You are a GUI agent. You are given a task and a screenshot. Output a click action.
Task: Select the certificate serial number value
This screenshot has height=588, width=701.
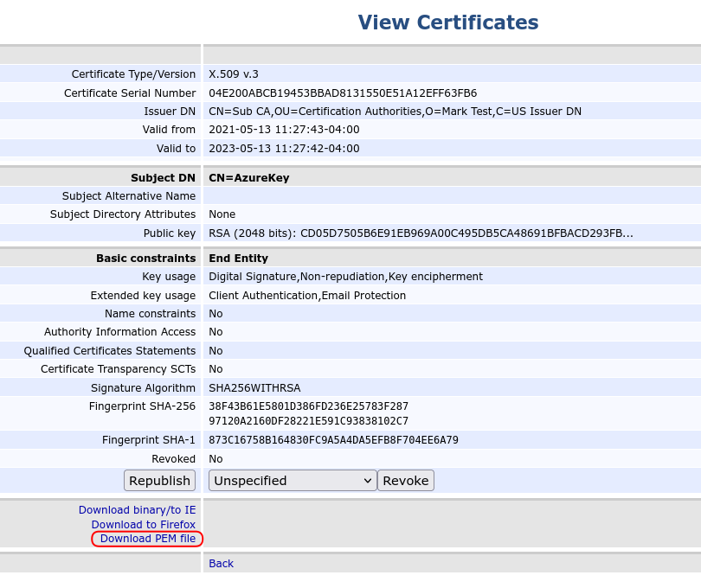(343, 93)
